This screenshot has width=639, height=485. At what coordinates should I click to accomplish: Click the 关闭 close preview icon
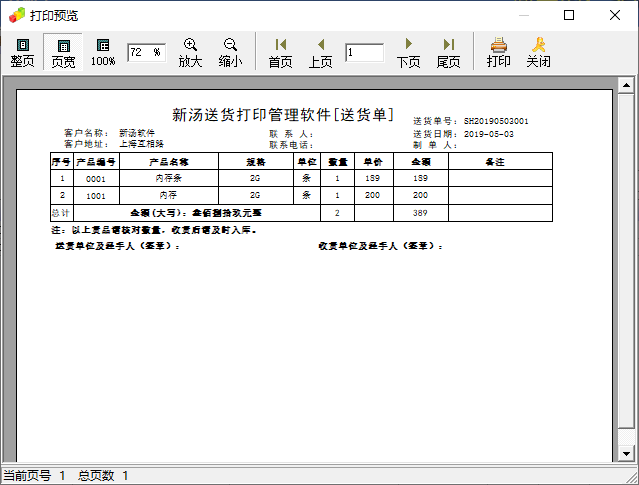click(538, 52)
